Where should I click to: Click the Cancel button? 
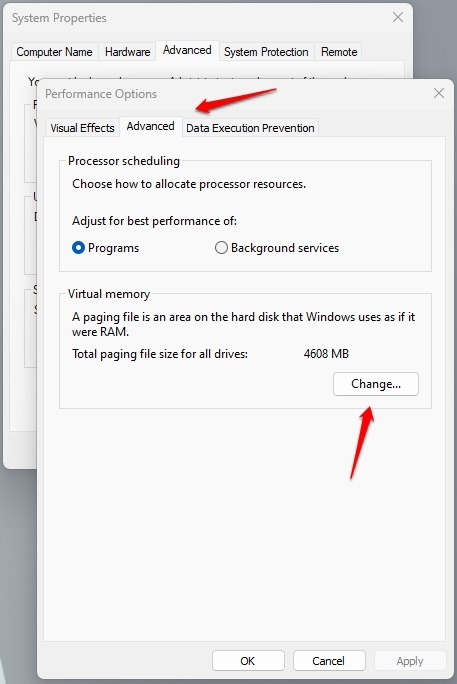pos(329,661)
